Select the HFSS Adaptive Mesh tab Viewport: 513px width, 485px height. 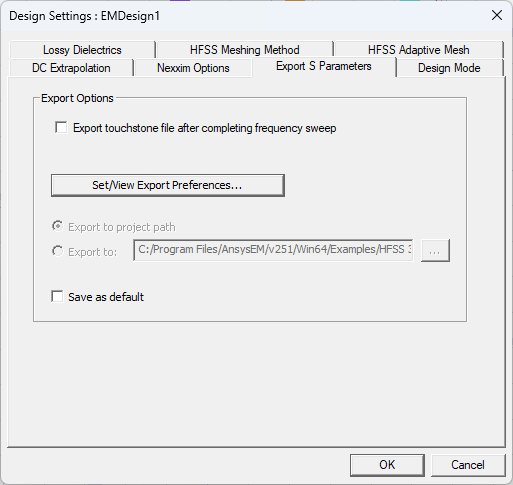pyautogui.click(x=418, y=50)
